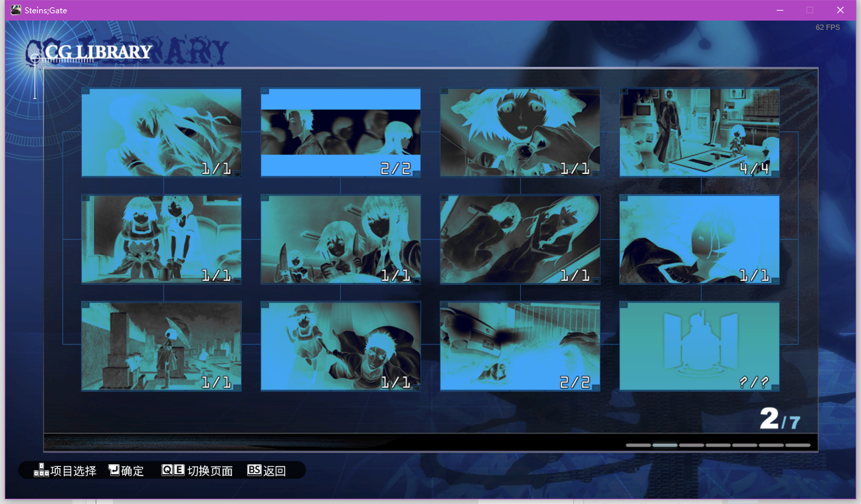Open the close-up face CG with fluffy hat

click(x=520, y=132)
